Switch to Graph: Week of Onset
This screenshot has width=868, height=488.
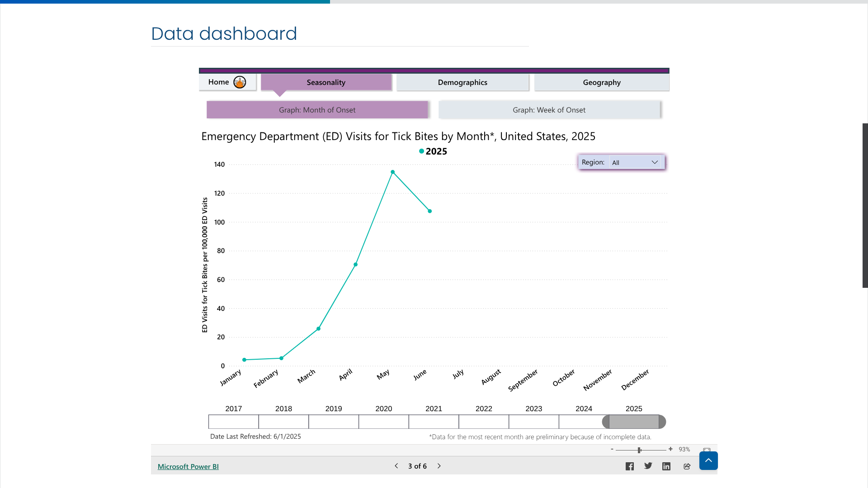[x=549, y=110]
